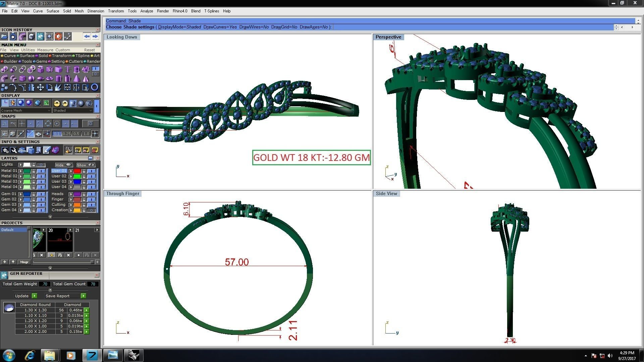The height and width of the screenshot is (362, 644).
Task: Click the Sphere solid tool icon
Action: [31, 78]
